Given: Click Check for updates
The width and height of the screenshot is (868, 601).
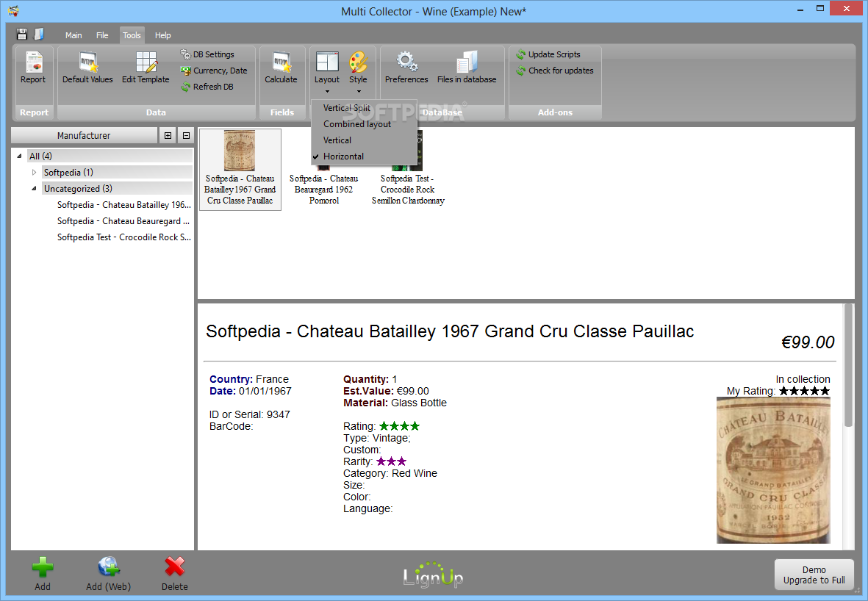Looking at the screenshot, I should point(555,71).
